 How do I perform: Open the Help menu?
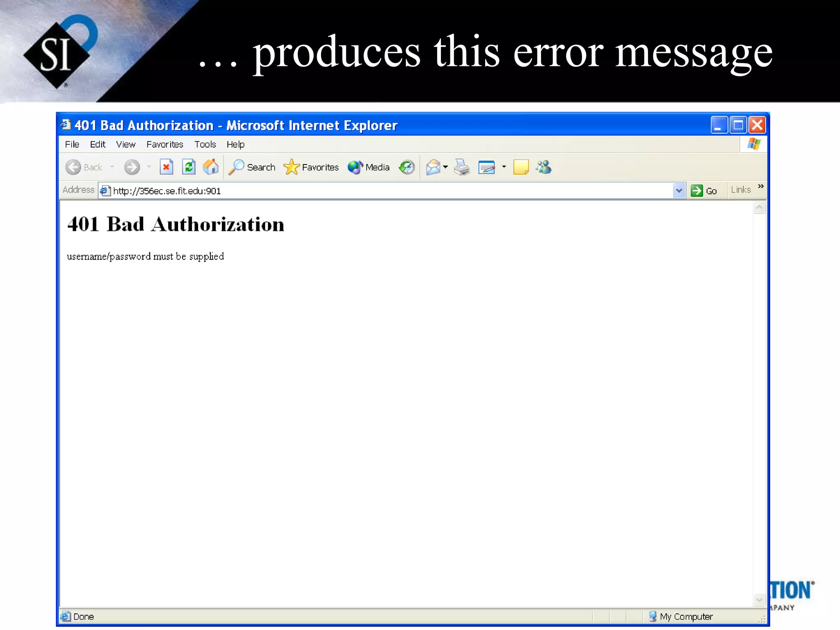235,144
